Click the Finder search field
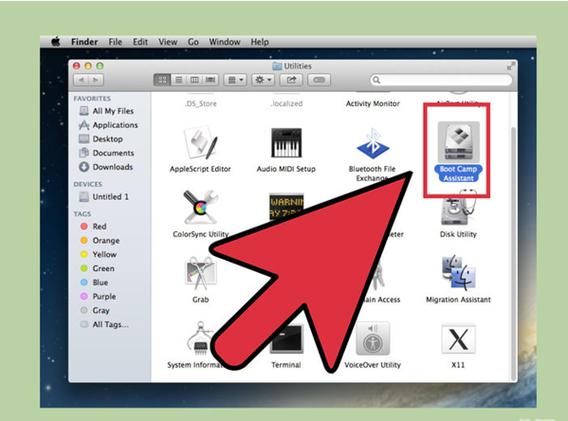 pyautogui.click(x=441, y=80)
